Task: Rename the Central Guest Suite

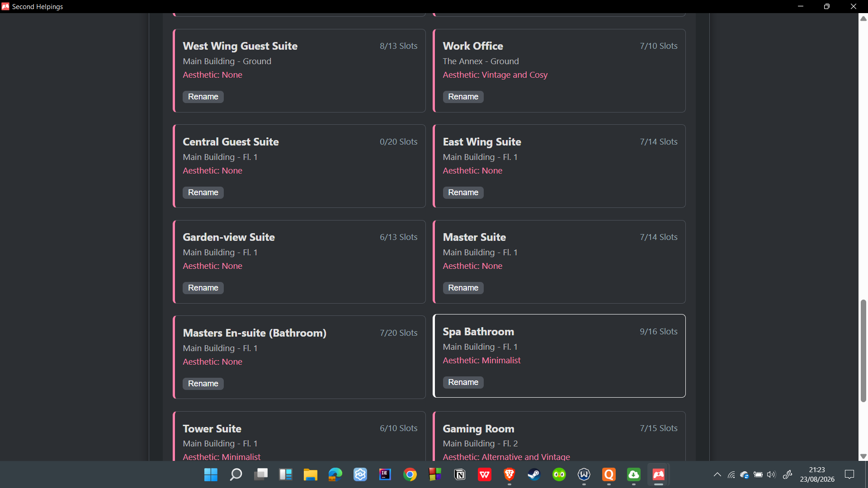Action: point(203,192)
